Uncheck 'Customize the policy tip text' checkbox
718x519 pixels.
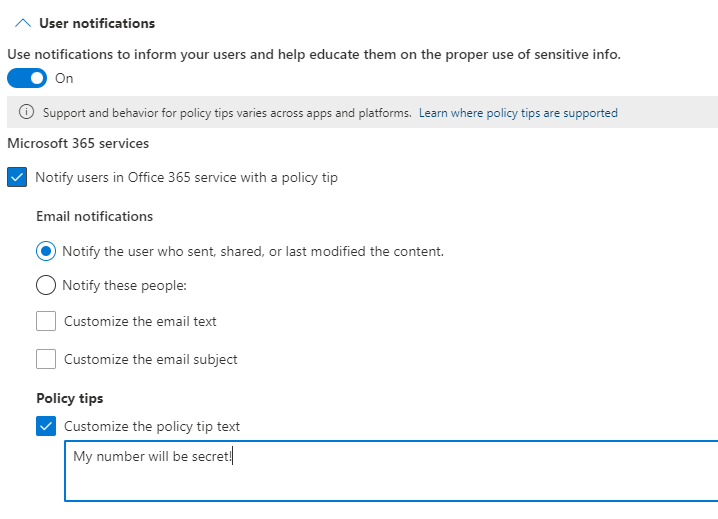[46, 426]
